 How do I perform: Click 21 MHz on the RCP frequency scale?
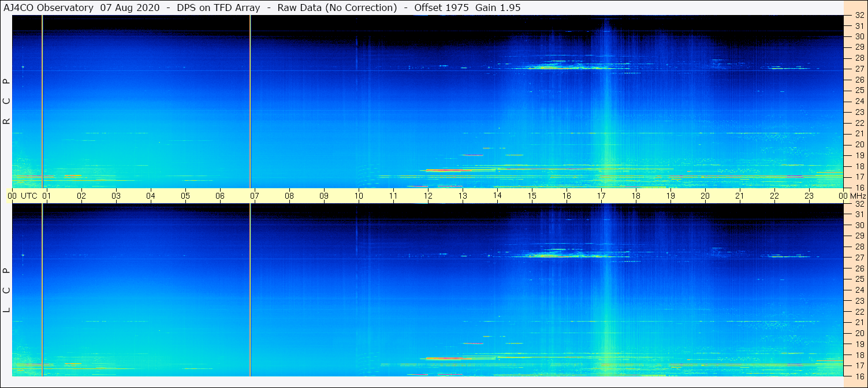point(859,133)
